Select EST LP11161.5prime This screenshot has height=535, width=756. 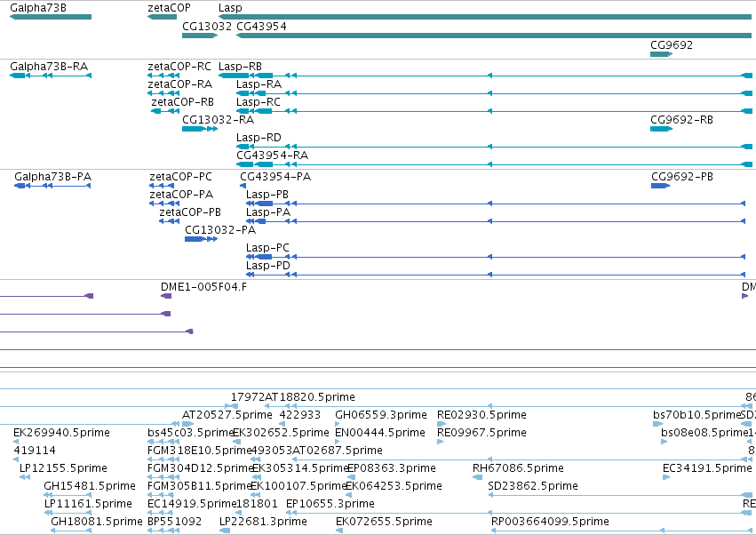coord(68,513)
